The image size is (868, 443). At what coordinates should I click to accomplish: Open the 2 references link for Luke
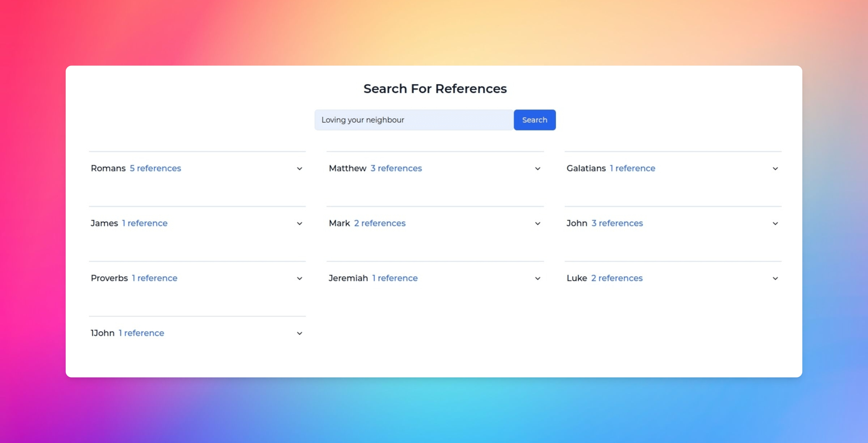pyautogui.click(x=617, y=278)
